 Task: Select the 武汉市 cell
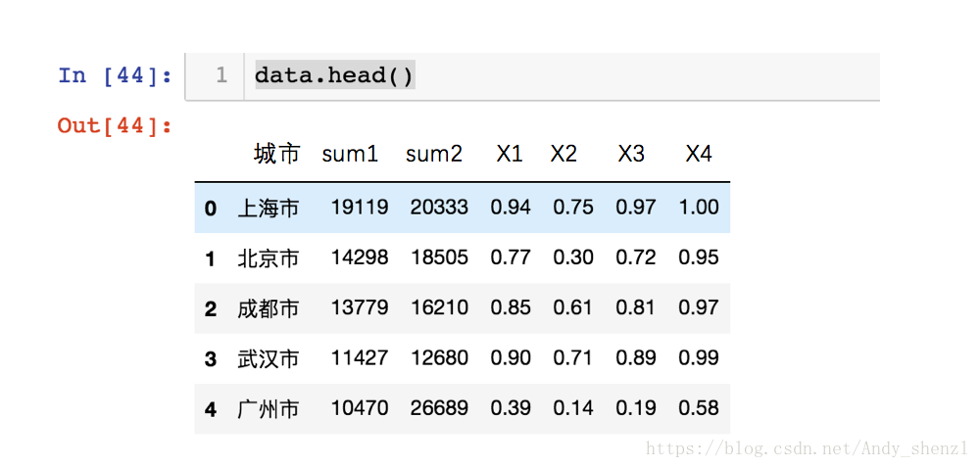point(269,358)
